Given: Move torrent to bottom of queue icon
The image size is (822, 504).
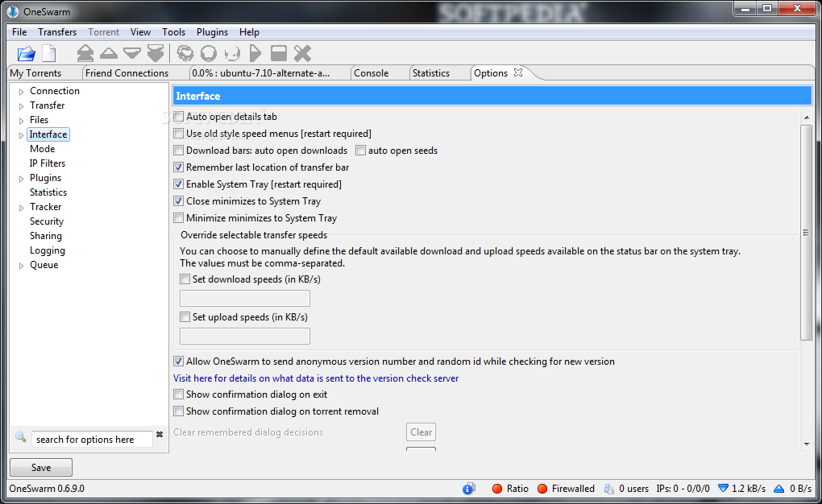Looking at the screenshot, I should [156, 53].
